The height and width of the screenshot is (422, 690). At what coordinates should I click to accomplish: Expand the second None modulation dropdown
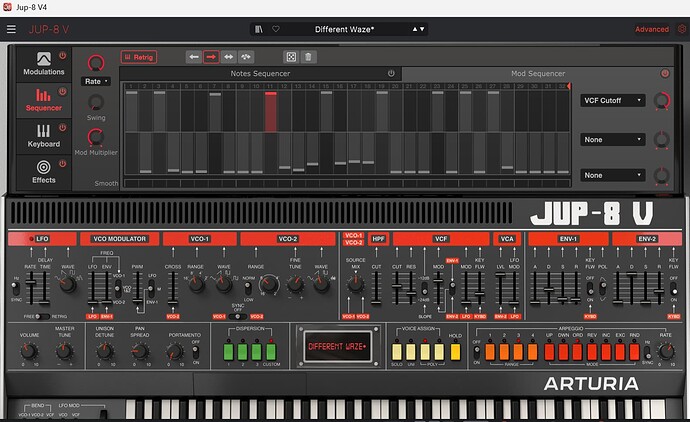(613, 175)
